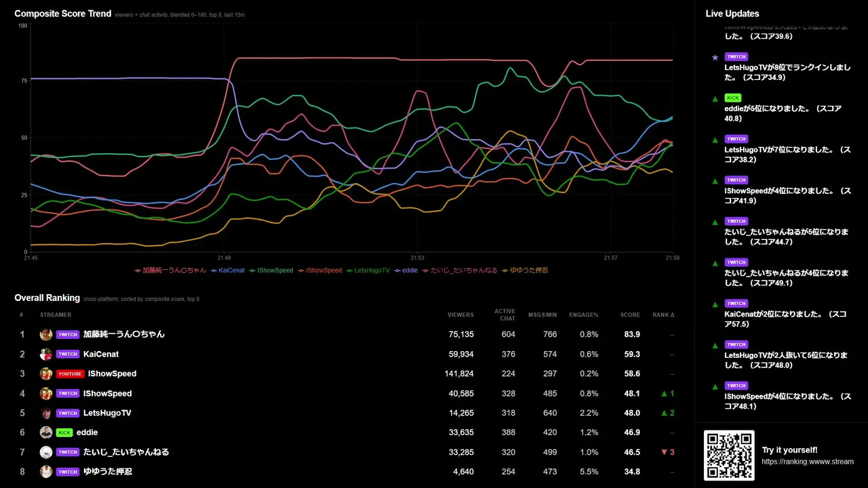
Task: Click the up arrow beside KaiCenat 2位 update
Action: point(715,304)
